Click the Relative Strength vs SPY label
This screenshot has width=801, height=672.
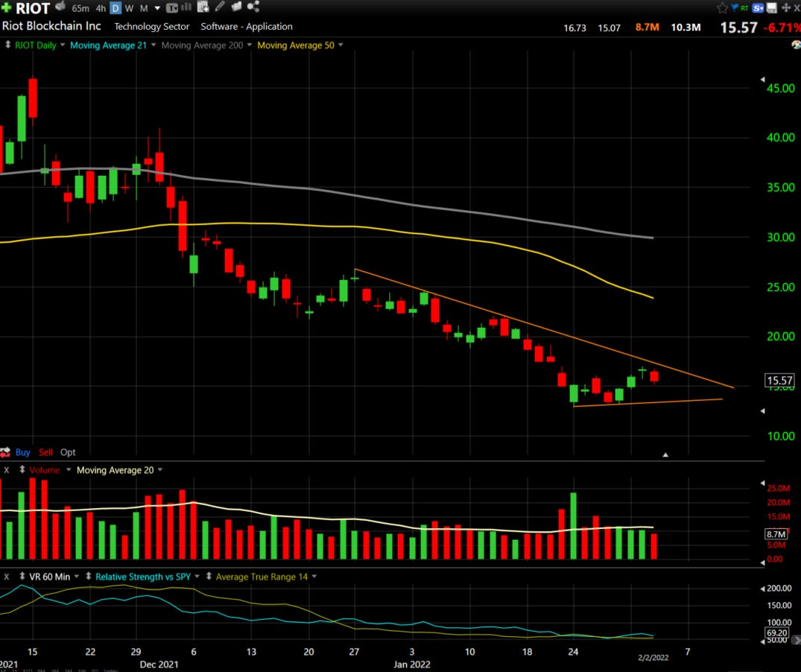pyautogui.click(x=143, y=577)
